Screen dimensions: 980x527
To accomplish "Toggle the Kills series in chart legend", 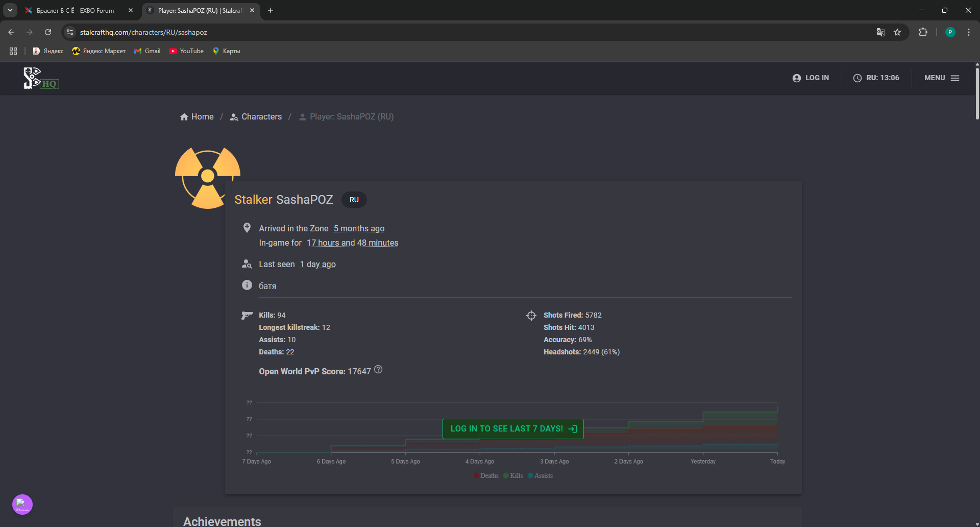I will 513,475.
